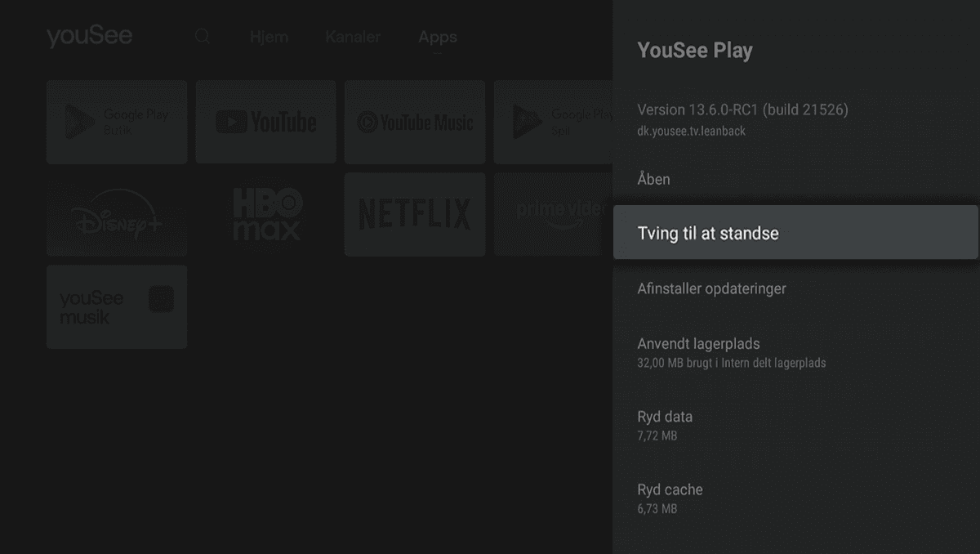980x554 pixels.
Task: Open the YouTube Music app tile
Action: 414,122
